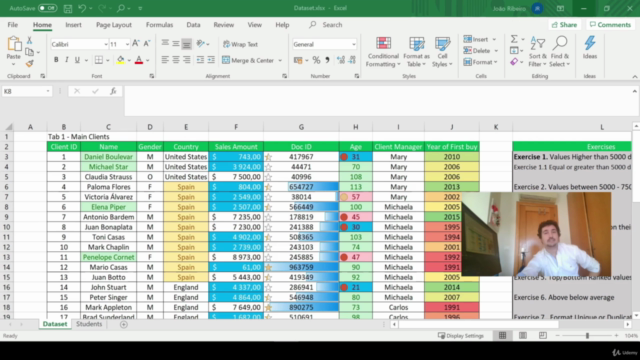Click the Paste clipboard icon
Viewport: 640px width, 360px height.
[14, 44]
